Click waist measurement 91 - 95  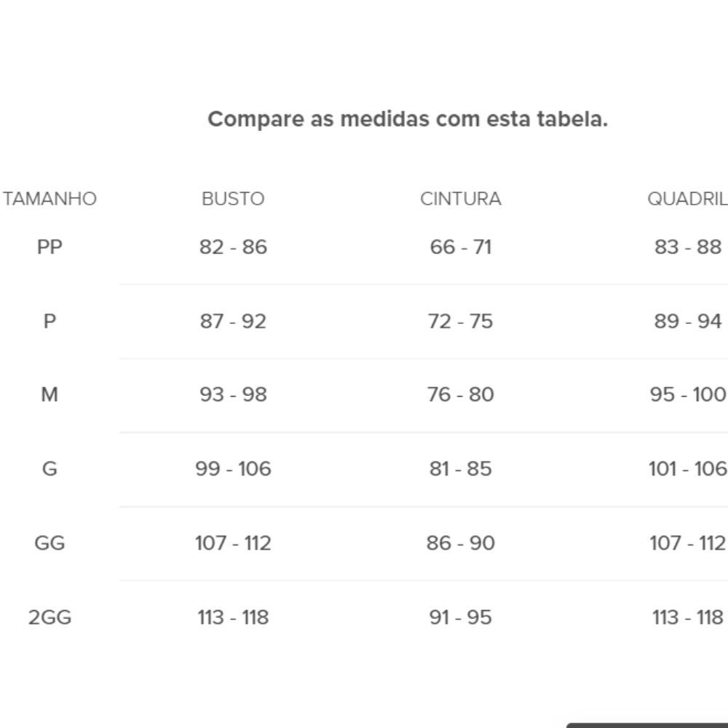(x=460, y=617)
